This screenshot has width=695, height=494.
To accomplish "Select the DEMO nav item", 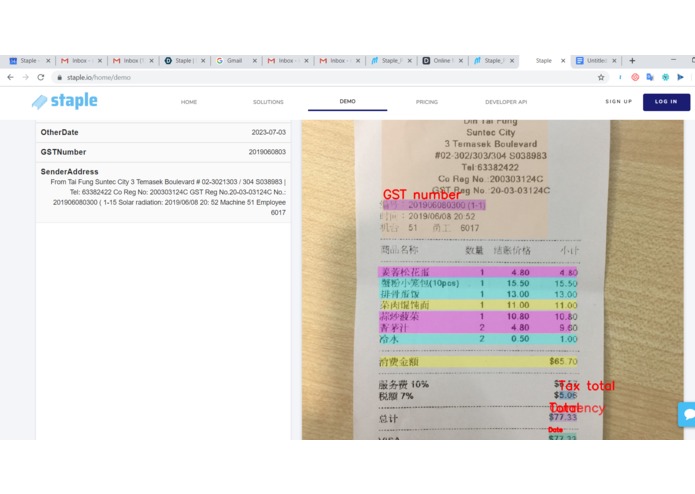I will tap(348, 101).
